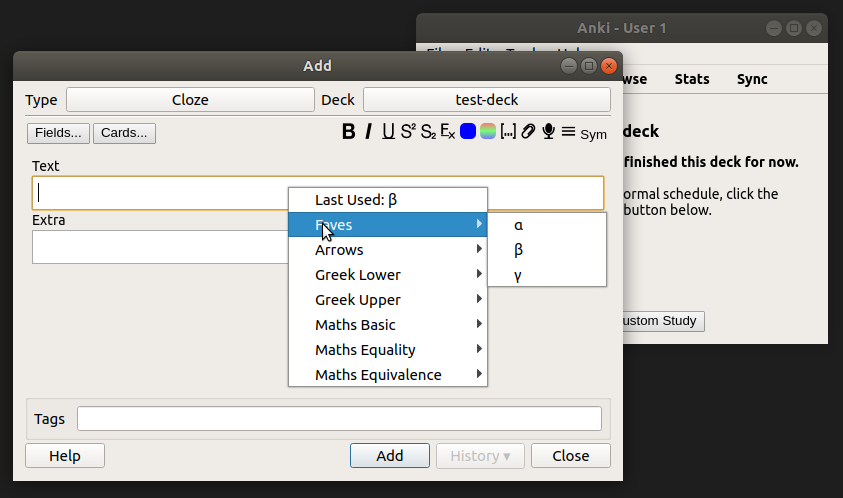
Task: Close the Anki - User 1 window
Action: (814, 28)
